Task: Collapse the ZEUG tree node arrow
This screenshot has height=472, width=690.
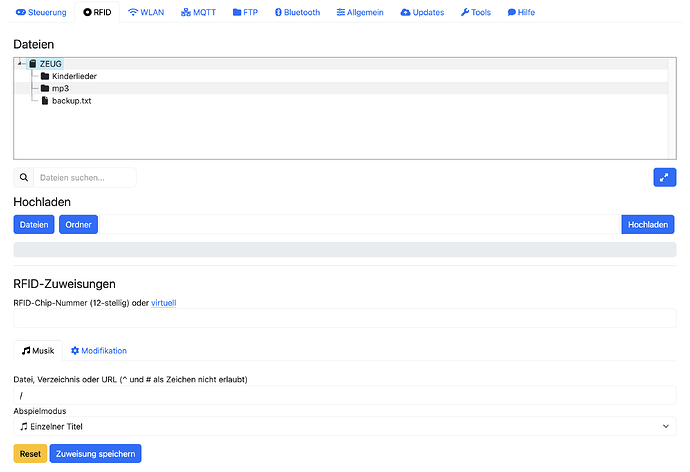Action: pos(20,64)
